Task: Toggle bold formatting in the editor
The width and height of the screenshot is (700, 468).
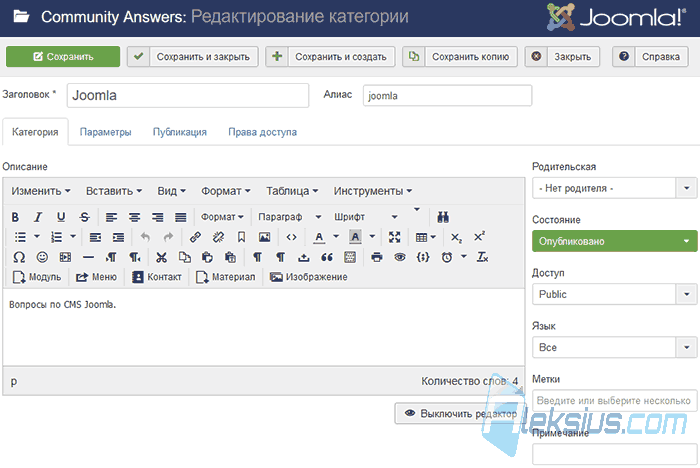Action: pyautogui.click(x=15, y=217)
